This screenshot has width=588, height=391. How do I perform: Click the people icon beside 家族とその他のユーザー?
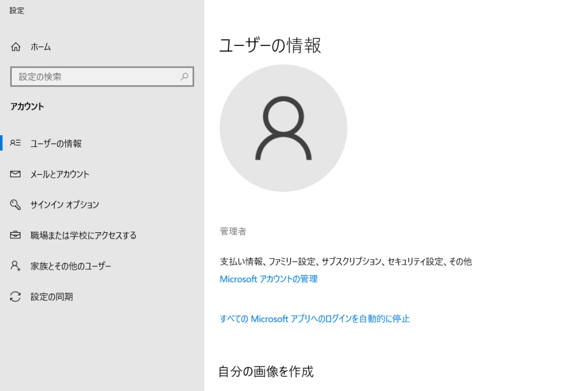pyautogui.click(x=16, y=266)
